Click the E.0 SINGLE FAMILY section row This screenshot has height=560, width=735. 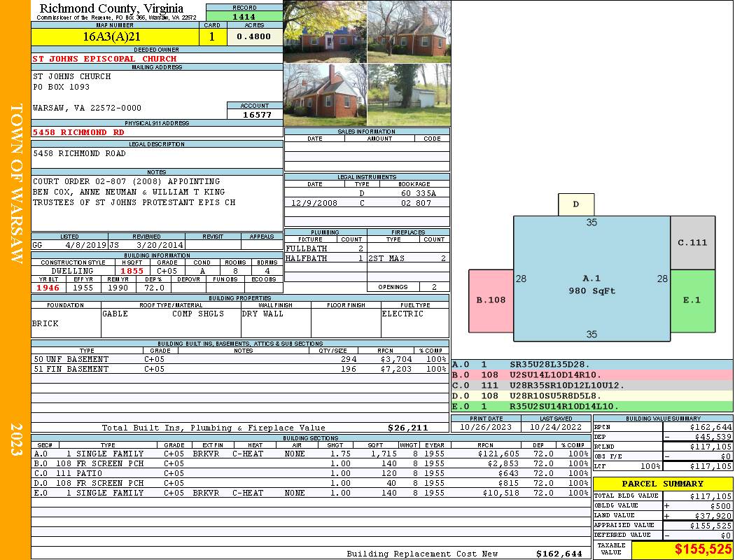[x=311, y=493]
